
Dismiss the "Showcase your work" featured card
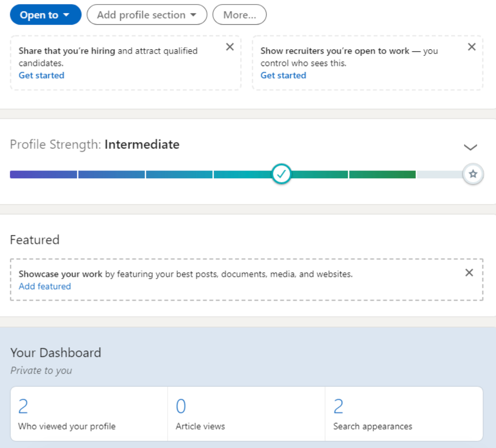pos(469,273)
